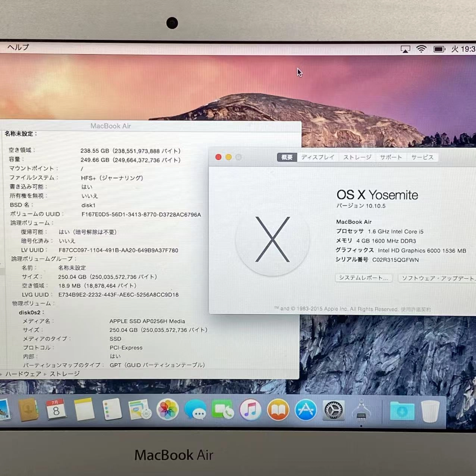Open iTunes from the Dock
This screenshot has width=476, height=476.
(x=250, y=410)
